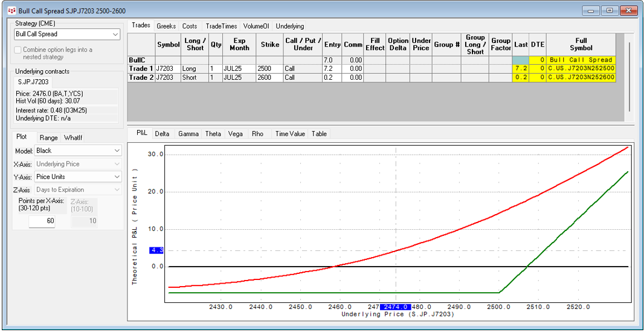Click the S.JP.J7203 underlying contract button
644x332 pixels.
pyautogui.click(x=33, y=82)
